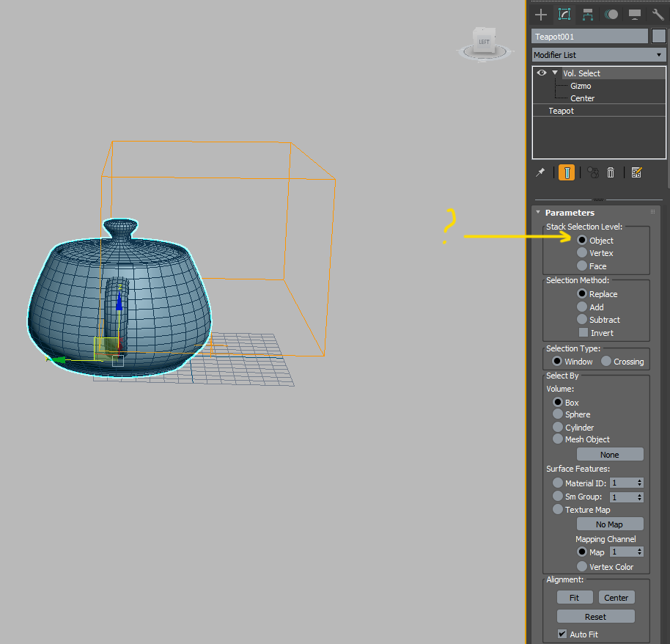The image size is (670, 644).
Task: Disable the Auto Fit checkbox
Action: [x=562, y=634]
